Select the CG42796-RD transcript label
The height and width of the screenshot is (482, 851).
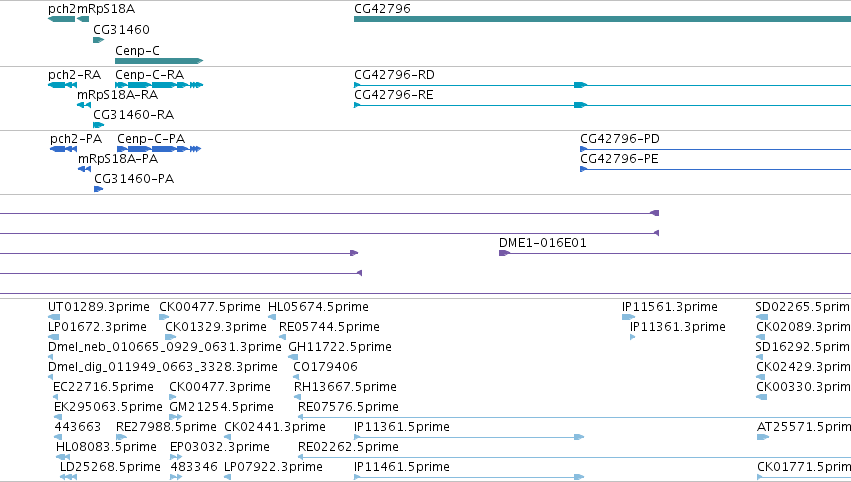[x=394, y=75]
